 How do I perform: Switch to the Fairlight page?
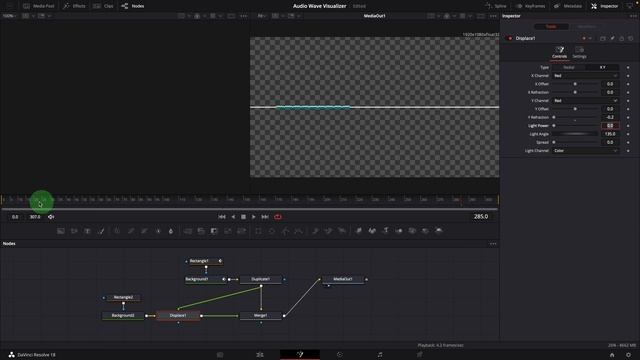pyautogui.click(x=380, y=355)
